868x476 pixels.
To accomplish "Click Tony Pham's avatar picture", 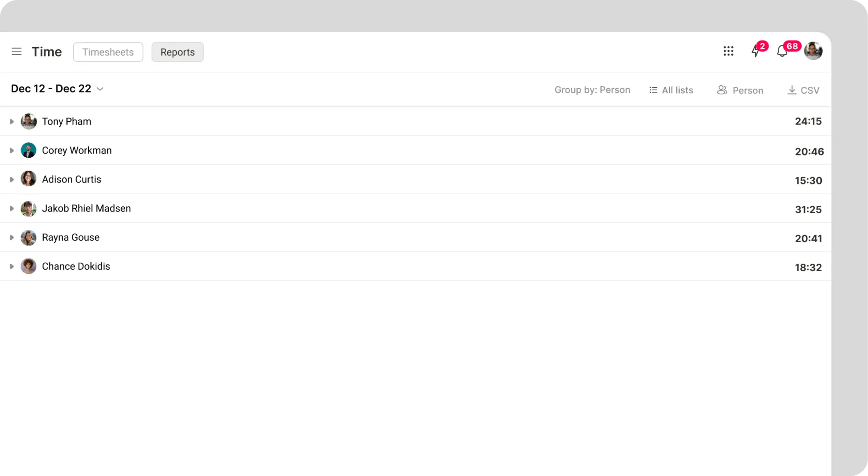I will [28, 121].
